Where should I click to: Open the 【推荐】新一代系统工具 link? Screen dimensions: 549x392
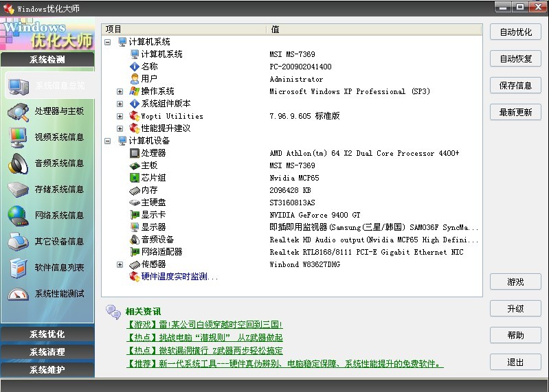click(x=284, y=364)
